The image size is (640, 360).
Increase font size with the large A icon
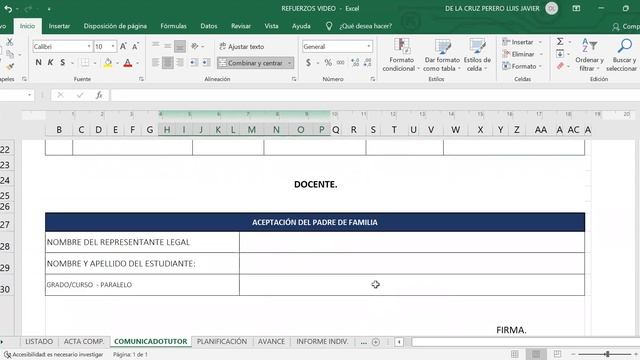coord(123,47)
